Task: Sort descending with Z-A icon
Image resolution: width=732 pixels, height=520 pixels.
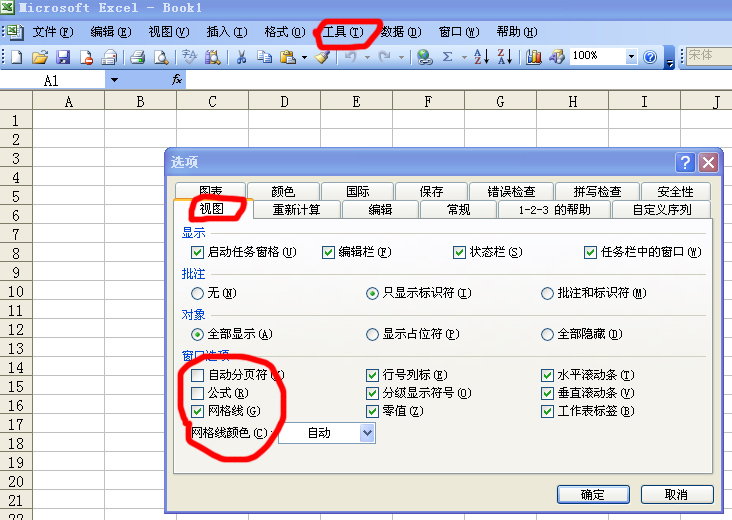Action: pyautogui.click(x=505, y=57)
